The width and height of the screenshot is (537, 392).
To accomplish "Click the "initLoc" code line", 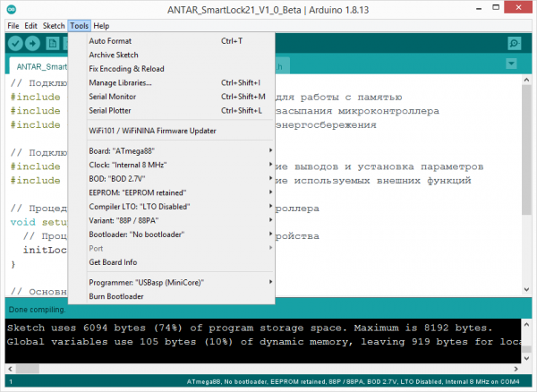I will [45, 250].
